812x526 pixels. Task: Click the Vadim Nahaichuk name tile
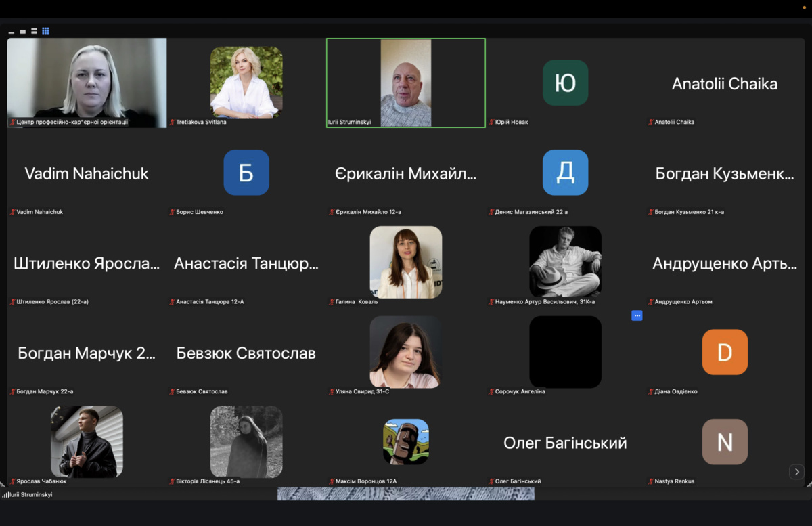coord(87,173)
